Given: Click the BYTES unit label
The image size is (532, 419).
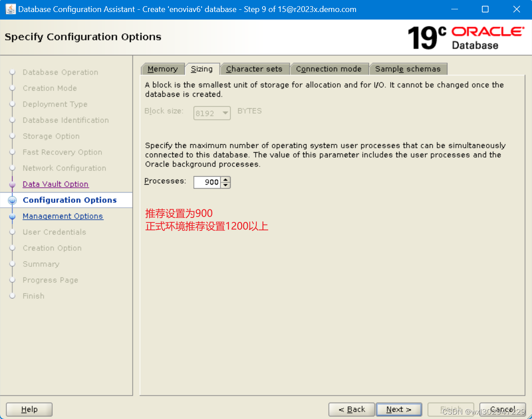Looking at the screenshot, I should [250, 111].
